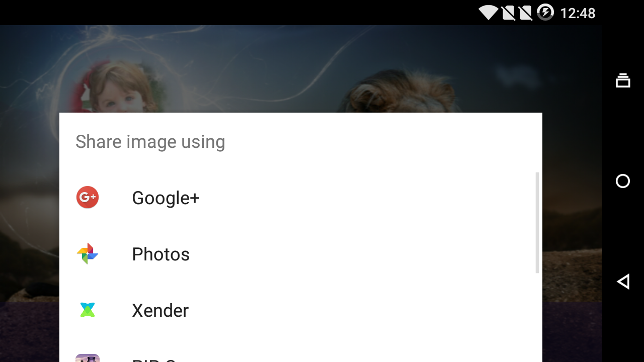Select the Xender share option text
Image resolution: width=644 pixels, height=362 pixels.
point(160,311)
